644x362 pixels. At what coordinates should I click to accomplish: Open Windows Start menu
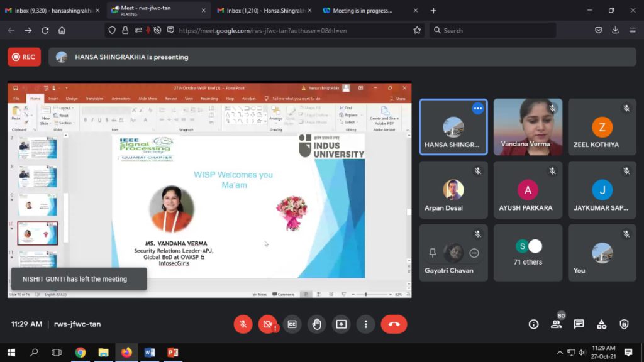point(11,352)
